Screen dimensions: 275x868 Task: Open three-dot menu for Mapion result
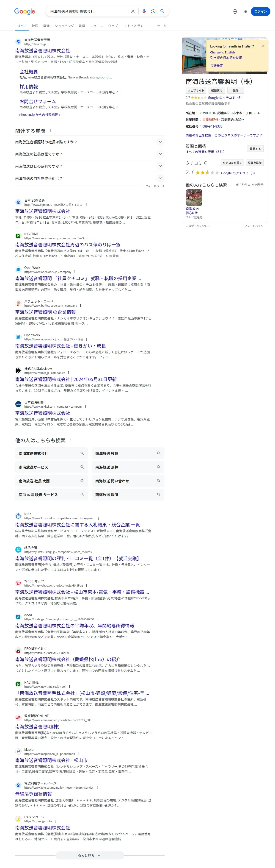[x=79, y=754]
